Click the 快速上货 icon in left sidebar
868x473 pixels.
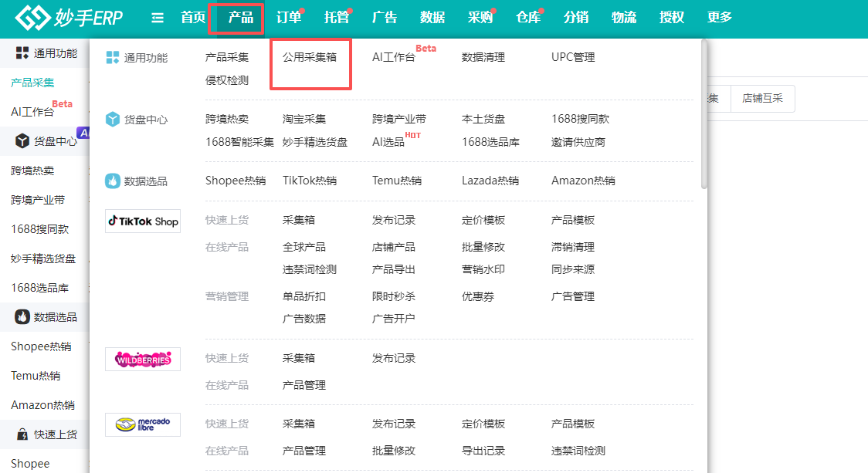(x=21, y=434)
